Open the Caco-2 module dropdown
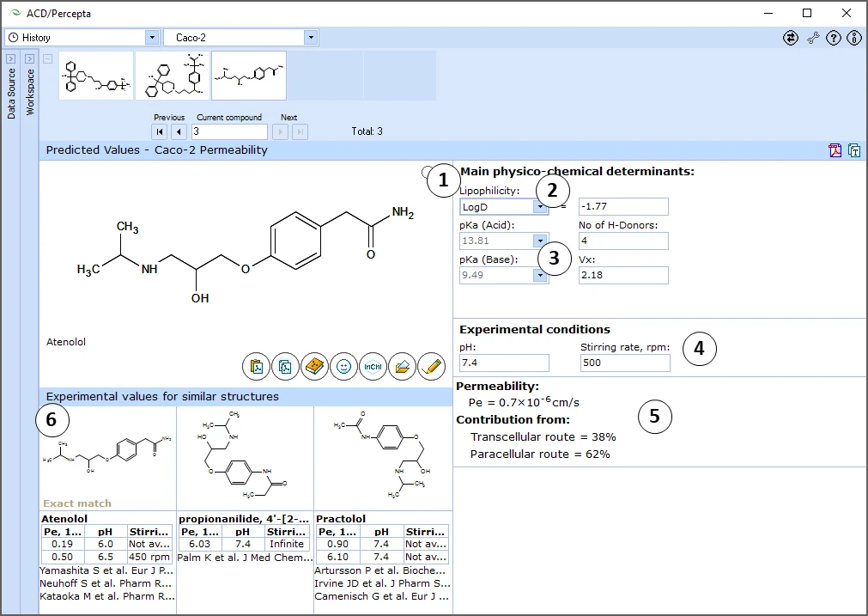This screenshot has height=616, width=868. 311,38
